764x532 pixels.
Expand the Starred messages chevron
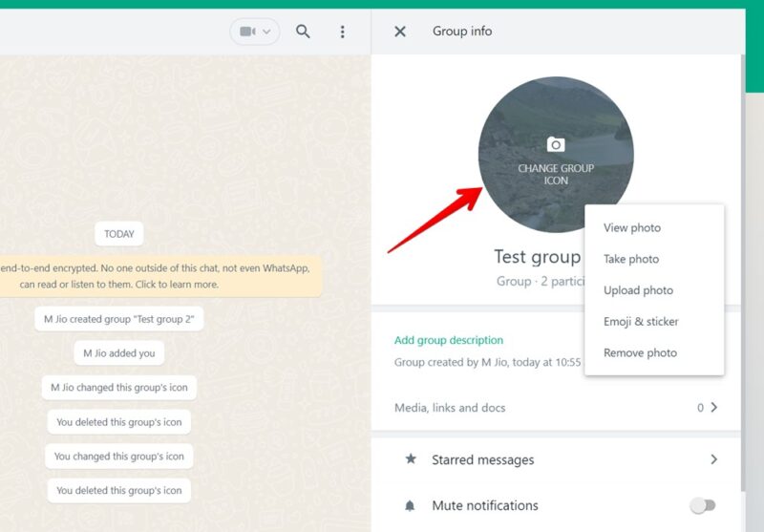pyautogui.click(x=713, y=459)
